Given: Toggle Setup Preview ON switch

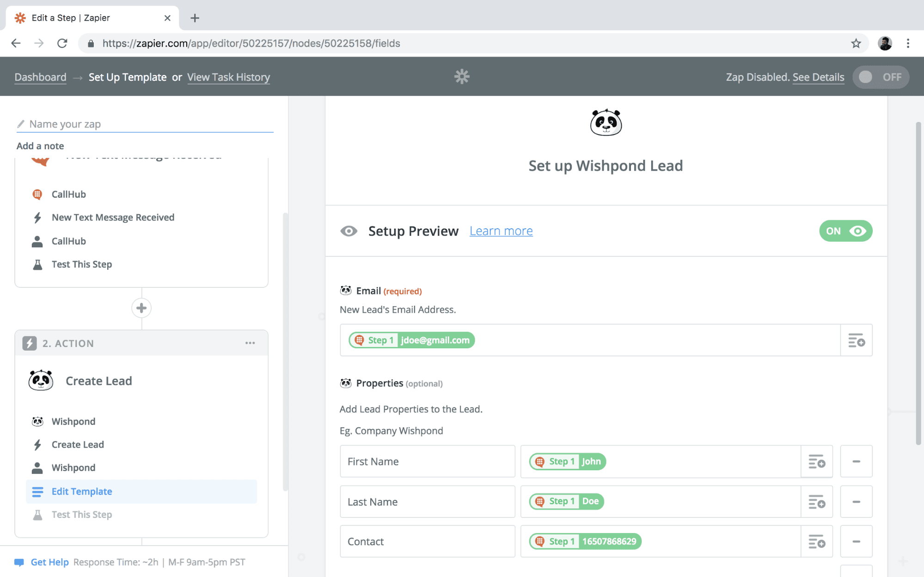Looking at the screenshot, I should (845, 231).
